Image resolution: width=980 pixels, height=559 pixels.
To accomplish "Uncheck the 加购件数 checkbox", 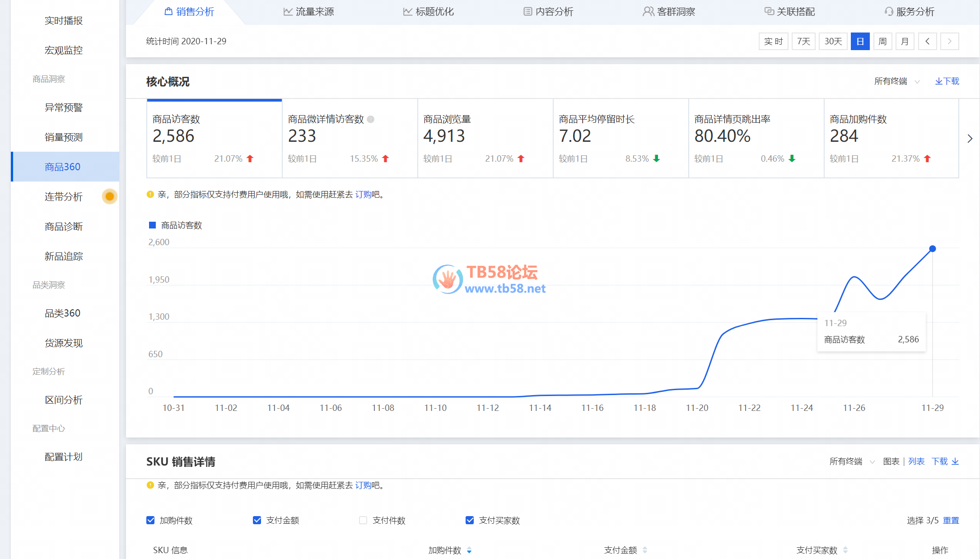I will point(151,520).
